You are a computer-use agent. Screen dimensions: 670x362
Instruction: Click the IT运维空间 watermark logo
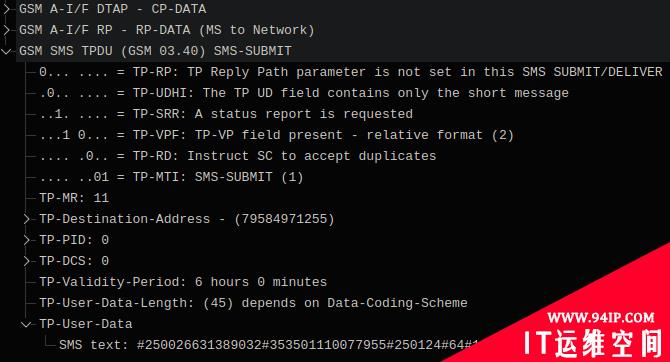point(594,343)
